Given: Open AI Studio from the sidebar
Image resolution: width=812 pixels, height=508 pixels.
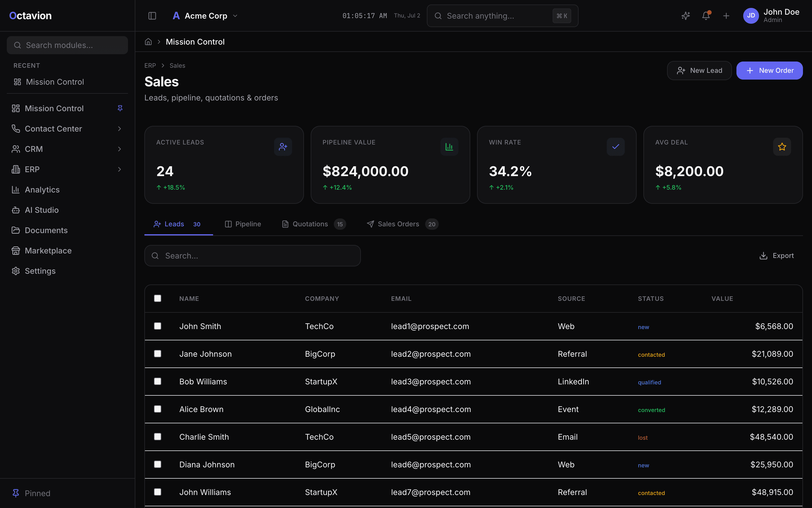Looking at the screenshot, I should click(x=67, y=210).
